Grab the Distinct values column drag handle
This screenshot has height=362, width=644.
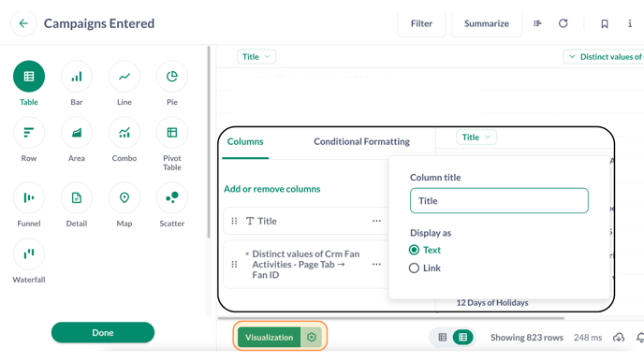(x=234, y=265)
